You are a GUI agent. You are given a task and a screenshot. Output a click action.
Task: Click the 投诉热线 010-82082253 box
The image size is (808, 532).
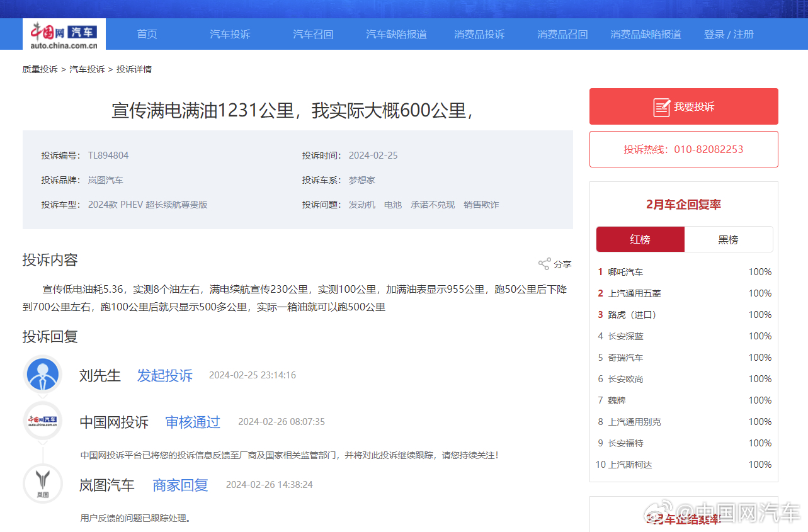pyautogui.click(x=684, y=149)
